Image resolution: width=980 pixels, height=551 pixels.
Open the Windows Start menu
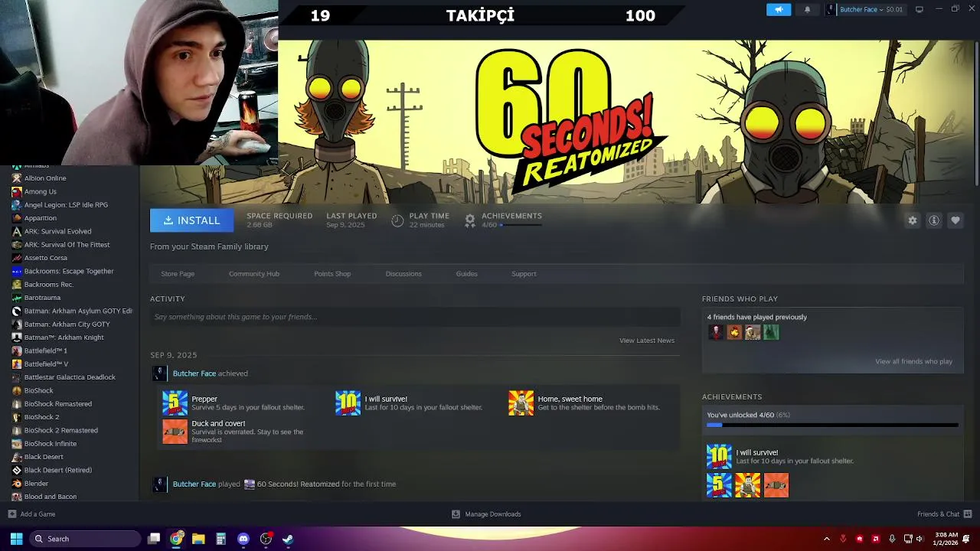click(16, 539)
